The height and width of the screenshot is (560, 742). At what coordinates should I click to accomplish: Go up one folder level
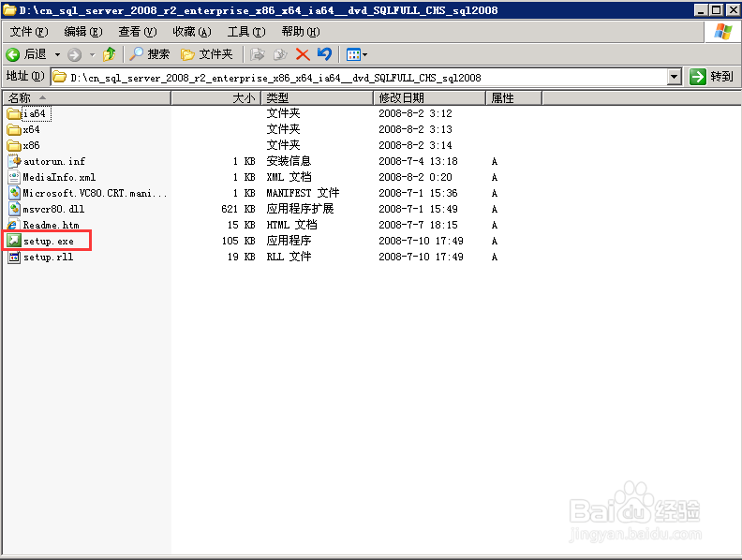(x=110, y=54)
